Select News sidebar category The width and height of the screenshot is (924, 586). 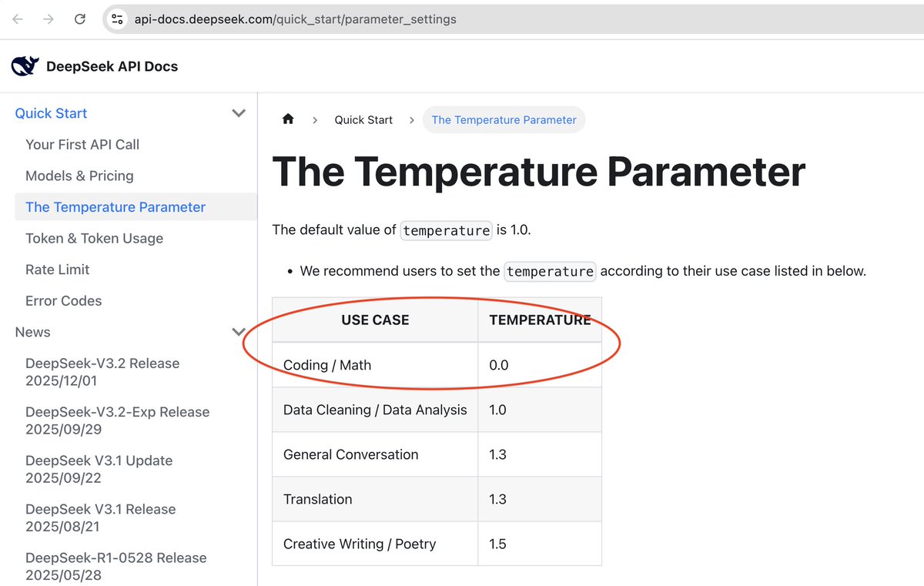point(33,332)
